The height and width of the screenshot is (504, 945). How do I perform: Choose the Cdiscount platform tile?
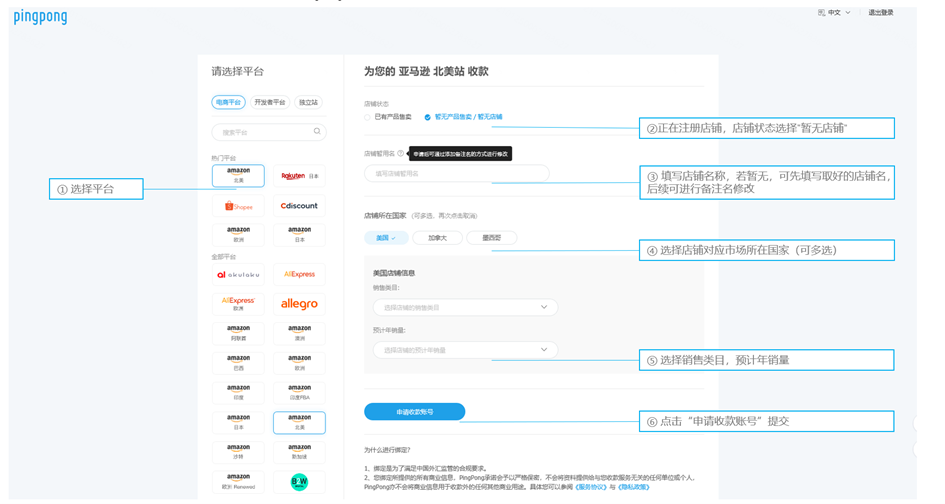coord(299,206)
